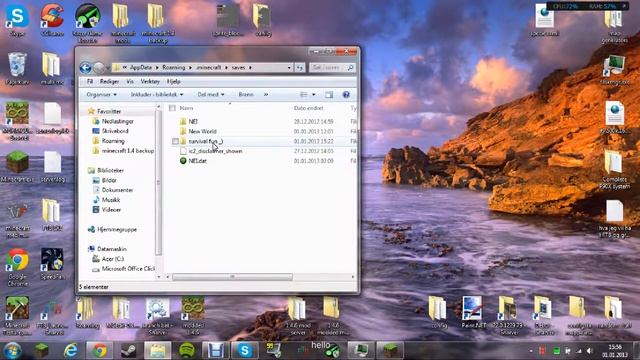
Task: Open the Rediger menu
Action: [x=109, y=82]
